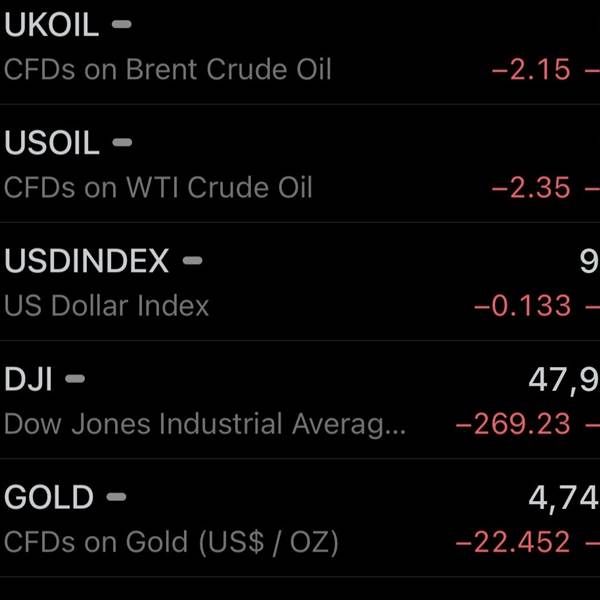Select the GOLD ticker

click(49, 497)
